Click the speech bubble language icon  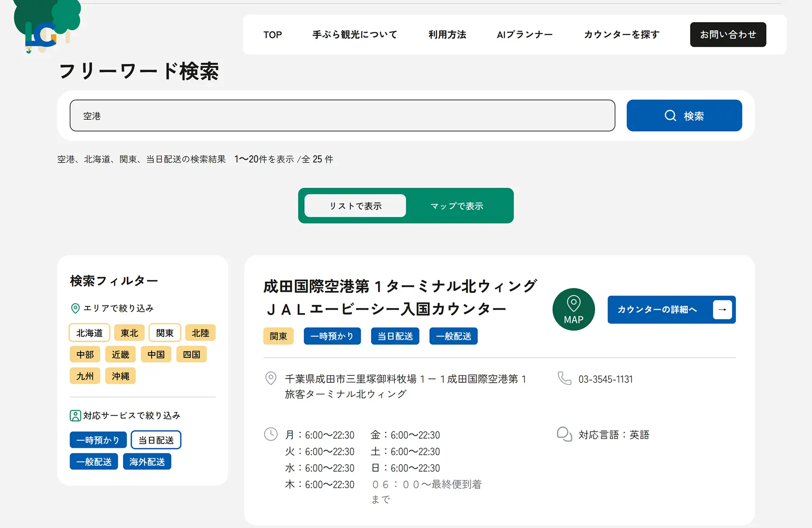[564, 434]
